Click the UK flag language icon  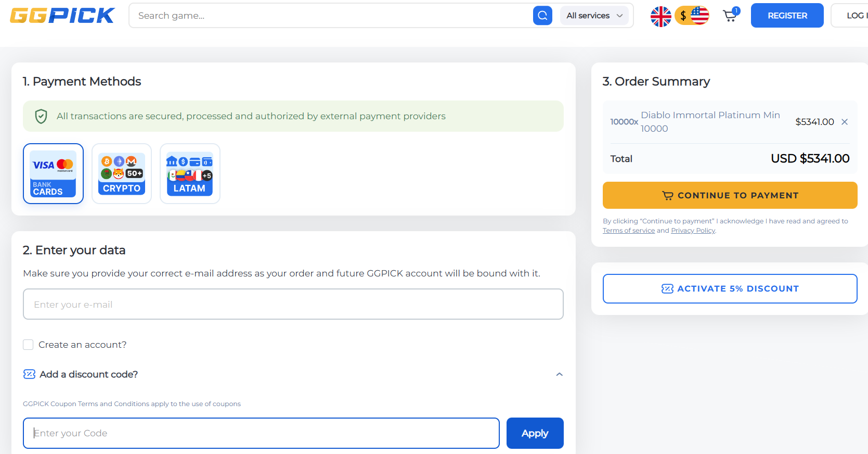click(661, 16)
